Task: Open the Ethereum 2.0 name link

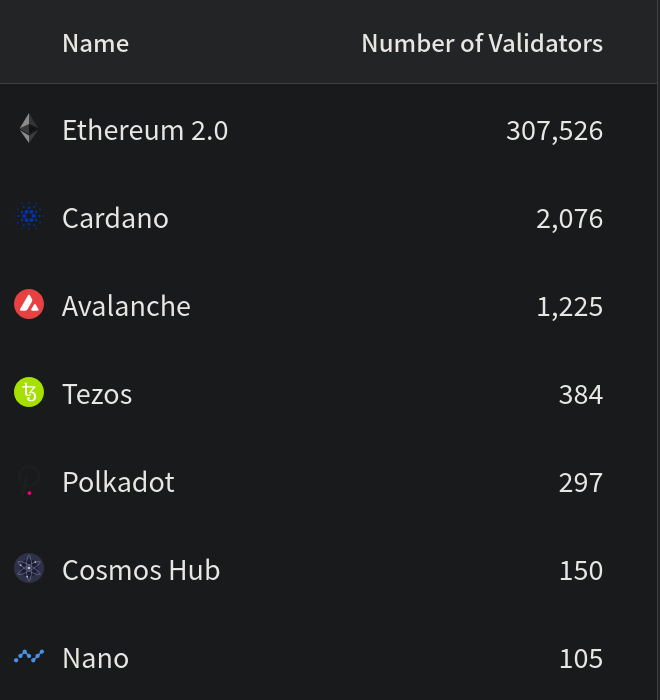Action: pyautogui.click(x=145, y=130)
